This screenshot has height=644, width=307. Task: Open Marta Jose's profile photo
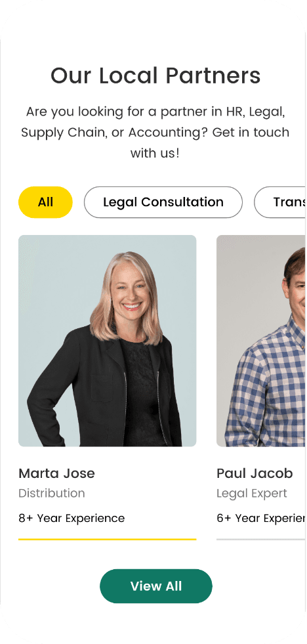(107, 341)
